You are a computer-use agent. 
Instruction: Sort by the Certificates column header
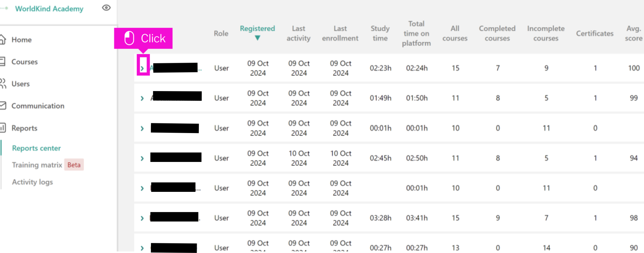click(595, 33)
